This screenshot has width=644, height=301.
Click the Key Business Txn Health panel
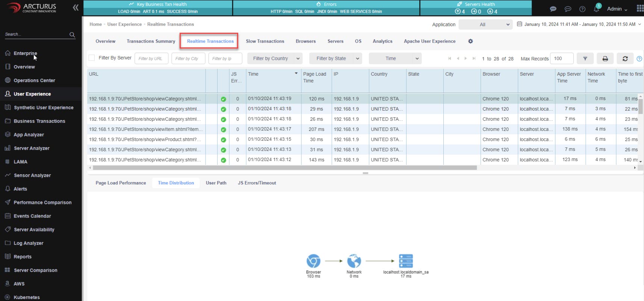pyautogui.click(x=158, y=8)
